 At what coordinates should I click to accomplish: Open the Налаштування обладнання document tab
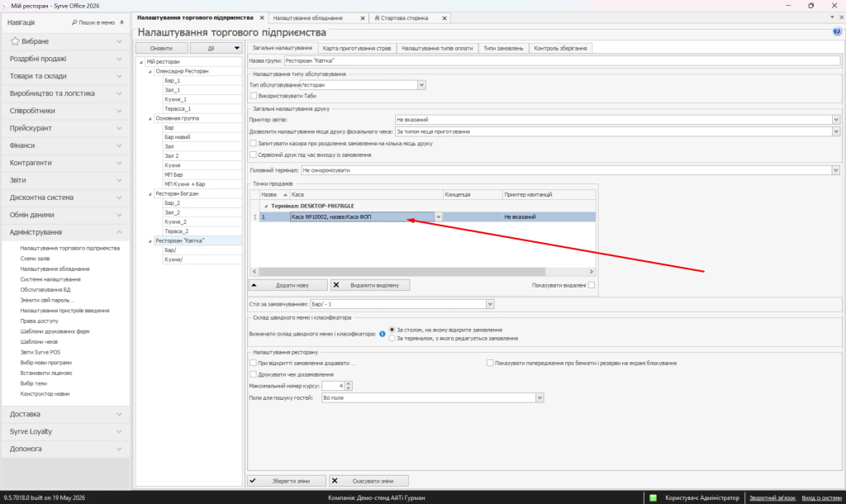[x=307, y=18]
